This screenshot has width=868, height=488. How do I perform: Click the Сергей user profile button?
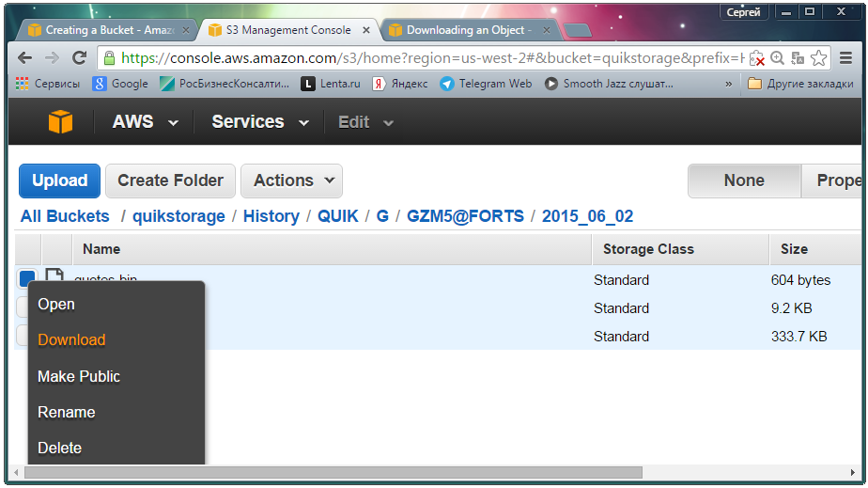[743, 11]
